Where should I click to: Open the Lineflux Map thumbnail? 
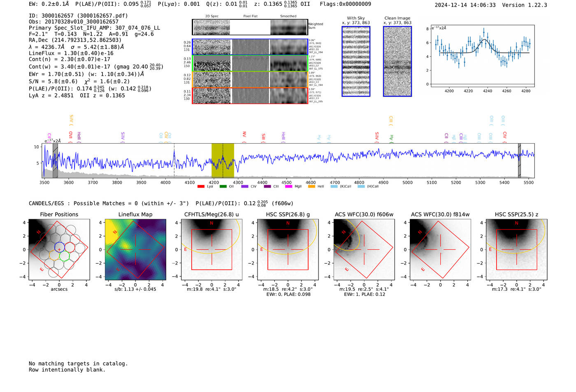pyautogui.click(x=135, y=250)
